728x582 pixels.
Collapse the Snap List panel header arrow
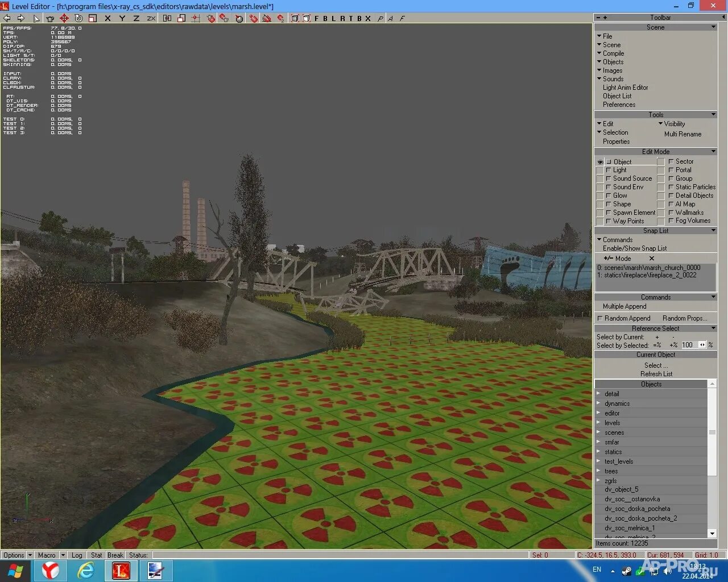713,231
